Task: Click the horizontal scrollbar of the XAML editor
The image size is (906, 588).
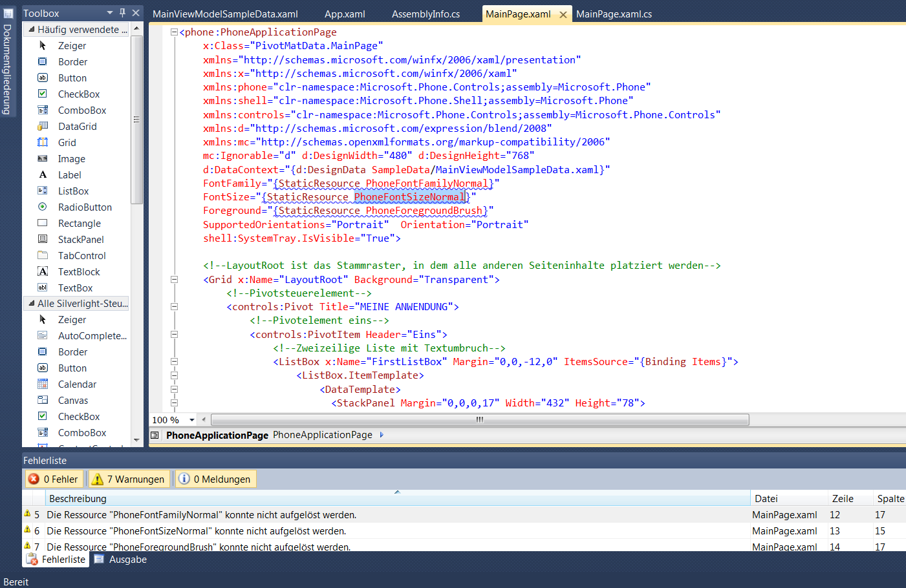Action: click(480, 420)
